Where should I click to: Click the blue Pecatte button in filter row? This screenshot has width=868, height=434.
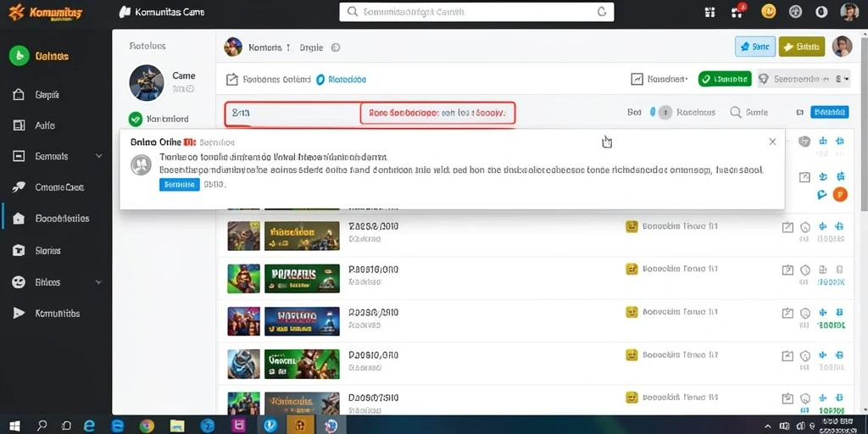829,113
